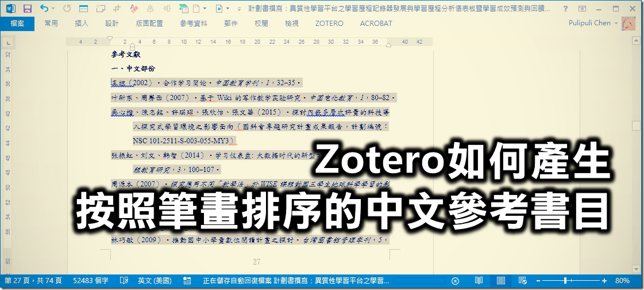Click the first line indent marker on ruler

110,39
